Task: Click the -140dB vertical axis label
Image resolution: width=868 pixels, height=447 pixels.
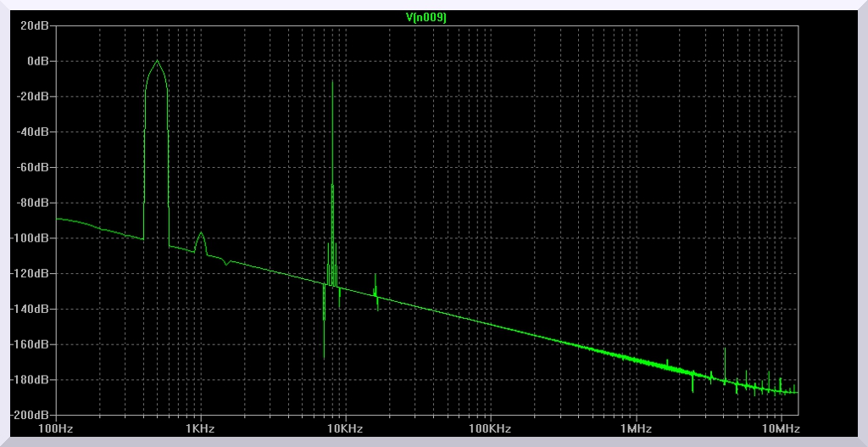Action: tap(34, 309)
